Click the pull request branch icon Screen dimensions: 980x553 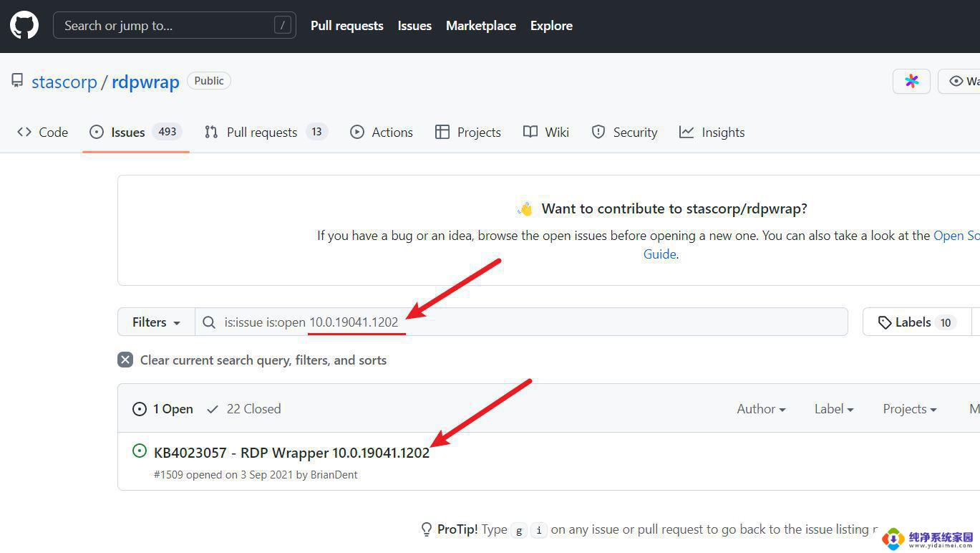[211, 132]
